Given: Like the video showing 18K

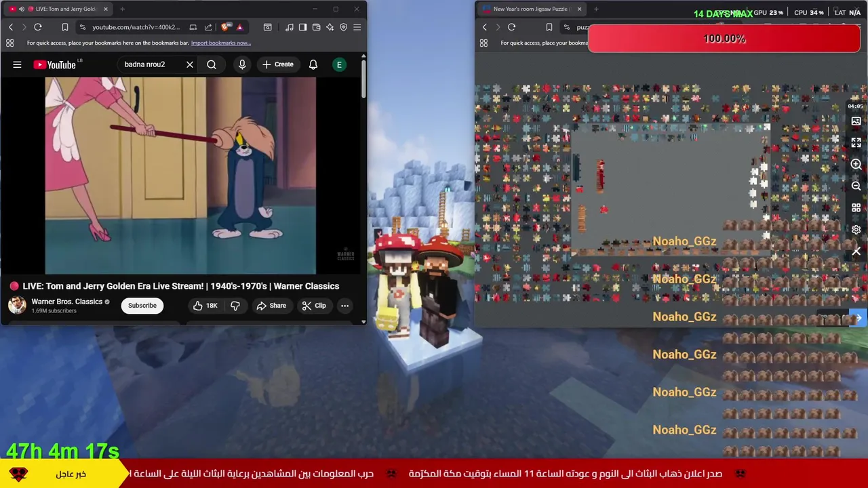Looking at the screenshot, I should pyautogui.click(x=205, y=306).
